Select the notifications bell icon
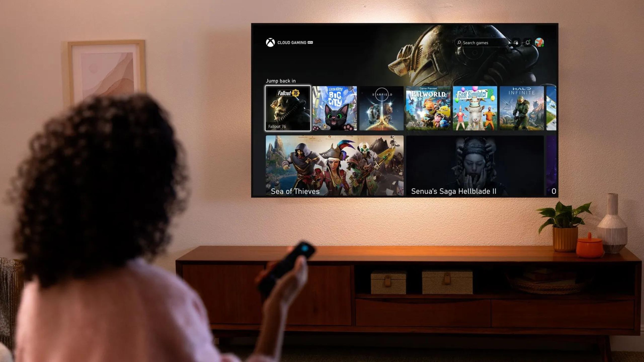 [x=528, y=42]
